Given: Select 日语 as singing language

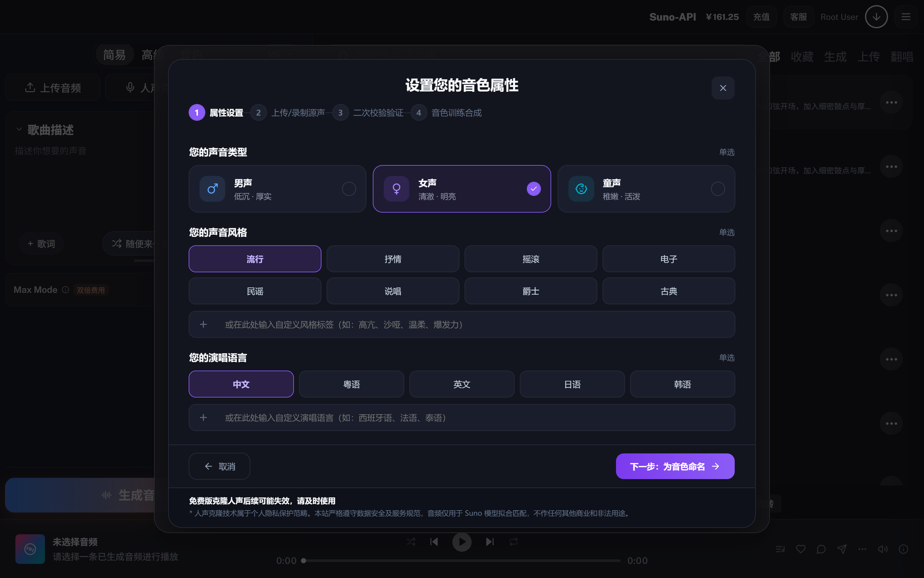Looking at the screenshot, I should pyautogui.click(x=572, y=384).
